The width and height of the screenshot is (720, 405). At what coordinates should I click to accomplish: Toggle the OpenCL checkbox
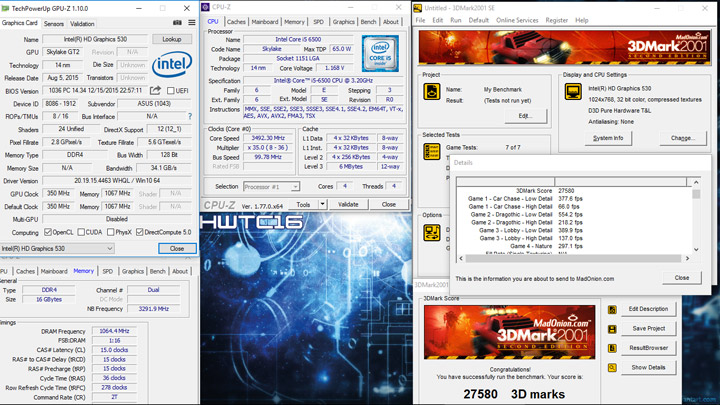coord(48,232)
